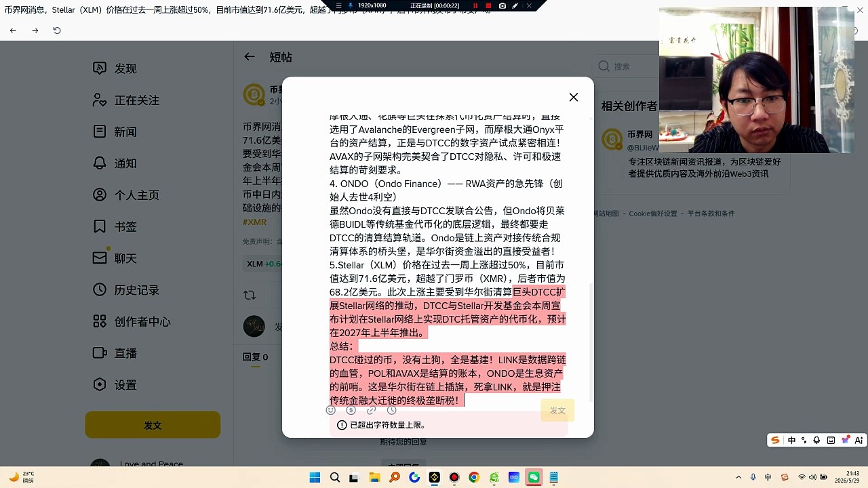
Task: Open the recorder hamburger menu
Action: pos(339,5)
